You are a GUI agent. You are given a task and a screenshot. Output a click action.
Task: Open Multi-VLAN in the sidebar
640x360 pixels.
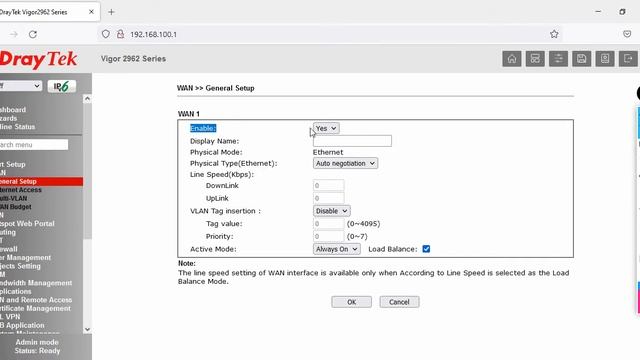click(x=13, y=198)
